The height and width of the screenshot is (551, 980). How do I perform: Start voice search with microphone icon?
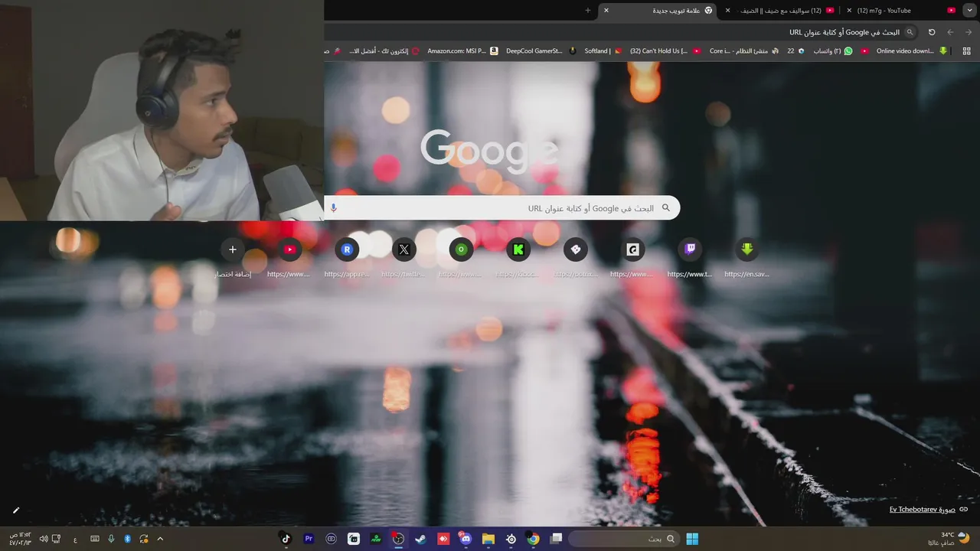click(x=333, y=208)
